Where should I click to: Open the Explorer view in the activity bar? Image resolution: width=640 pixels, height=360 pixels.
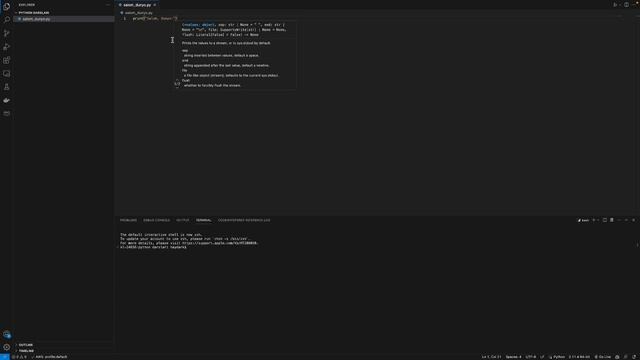point(7,6)
